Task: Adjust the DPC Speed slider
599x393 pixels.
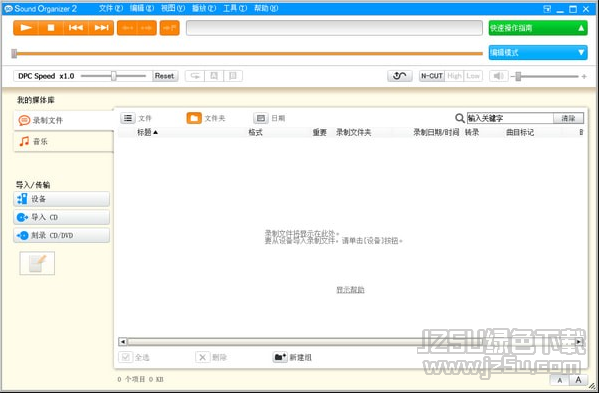Action: (x=113, y=76)
